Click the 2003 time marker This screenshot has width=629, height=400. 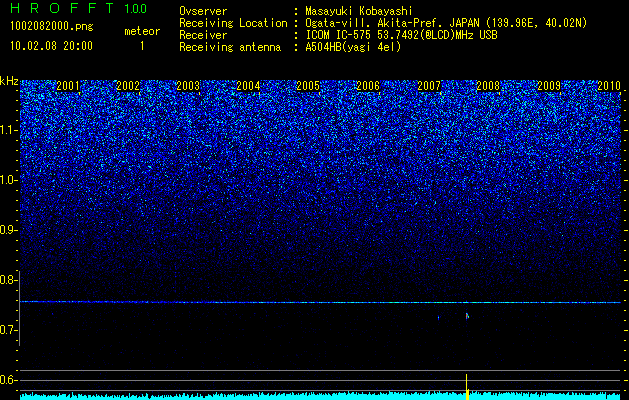coord(188,86)
